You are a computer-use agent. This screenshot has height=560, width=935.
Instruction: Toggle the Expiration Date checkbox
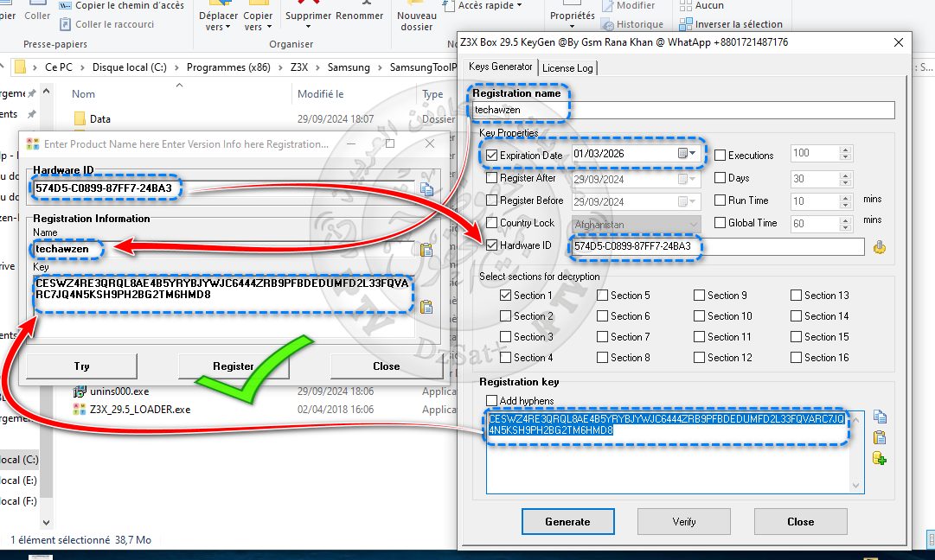coord(492,156)
